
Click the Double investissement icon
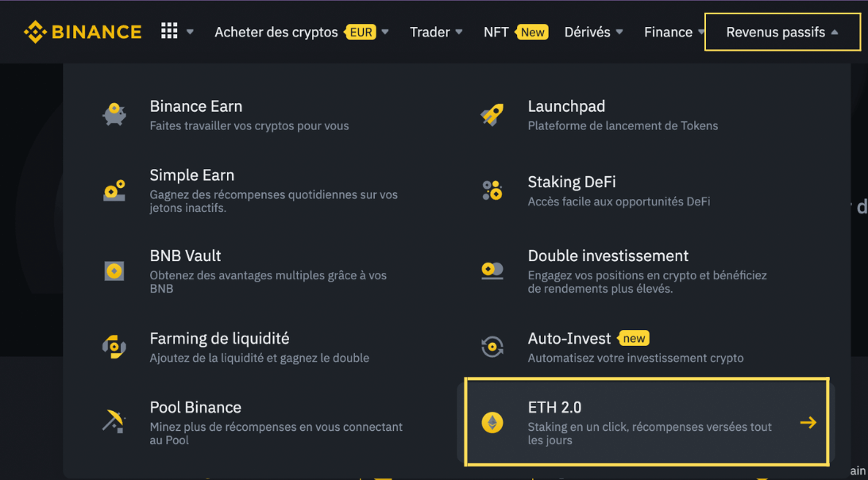(492, 271)
